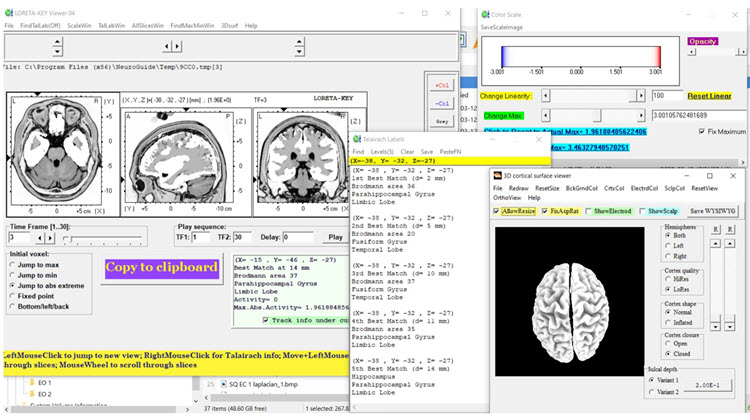This screenshot has width=750, height=420.
Task: Select the Jump to max radio option
Action: pos(13,263)
